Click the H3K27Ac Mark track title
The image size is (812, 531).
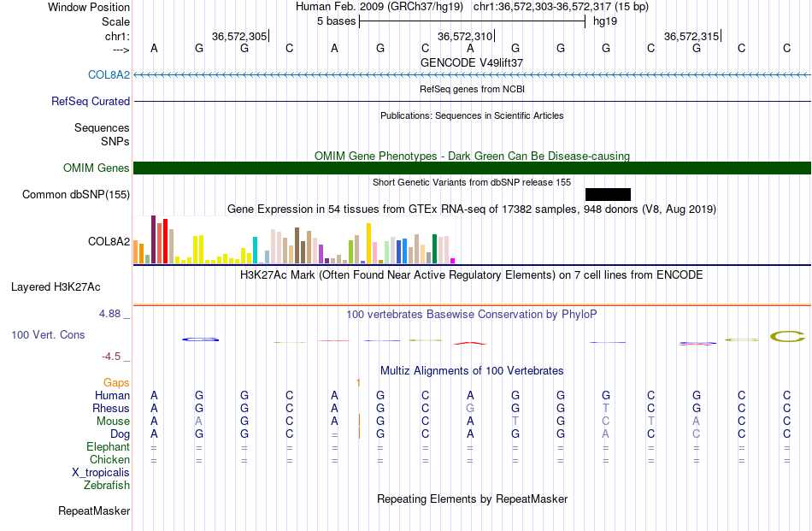click(x=472, y=274)
